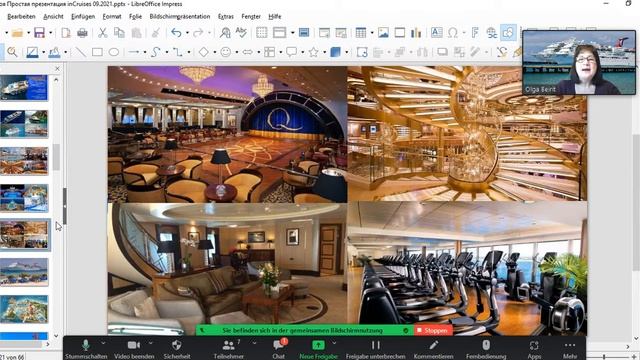Insert a table via the toolbar icon

click(361, 33)
